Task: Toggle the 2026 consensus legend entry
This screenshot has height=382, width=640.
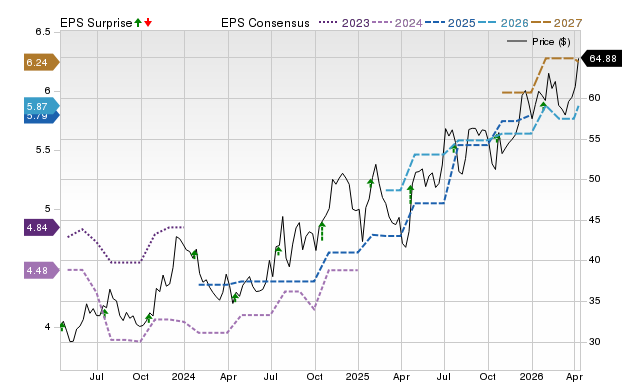Action: (x=503, y=23)
